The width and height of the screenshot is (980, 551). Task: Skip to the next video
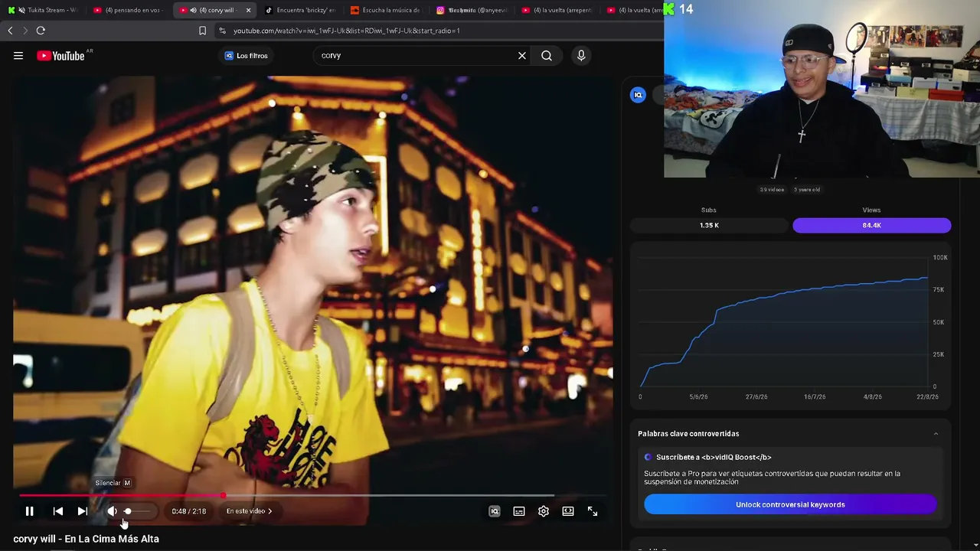coord(83,511)
